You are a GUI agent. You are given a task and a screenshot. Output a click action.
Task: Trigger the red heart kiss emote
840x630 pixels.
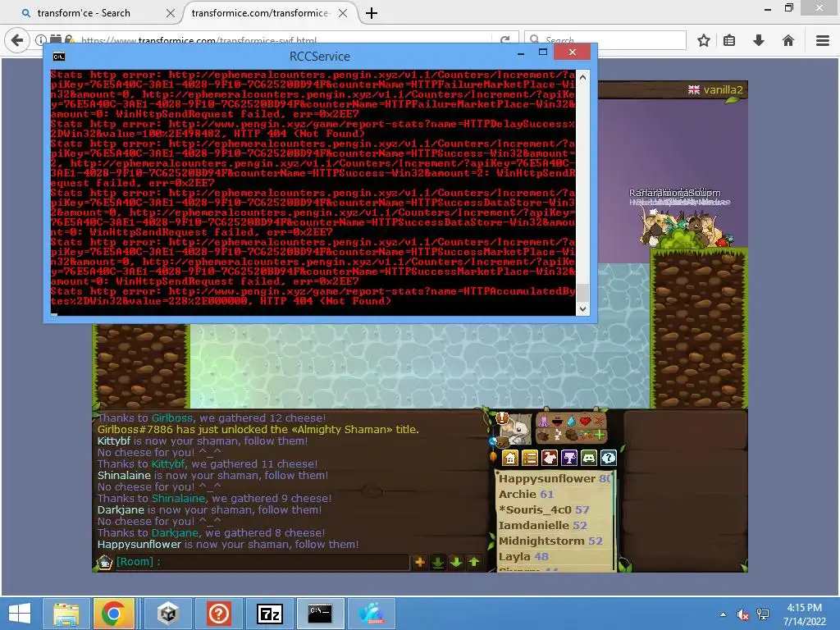(x=585, y=421)
